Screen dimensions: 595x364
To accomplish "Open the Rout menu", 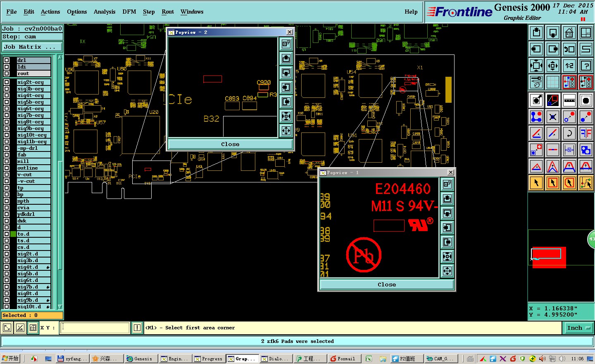I will [x=168, y=12].
